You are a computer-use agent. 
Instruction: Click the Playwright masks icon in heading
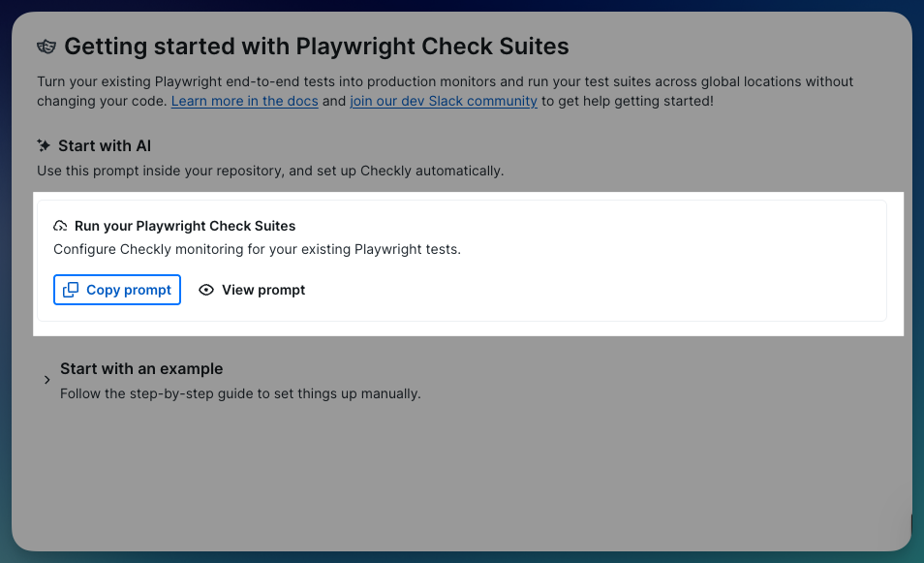46,47
